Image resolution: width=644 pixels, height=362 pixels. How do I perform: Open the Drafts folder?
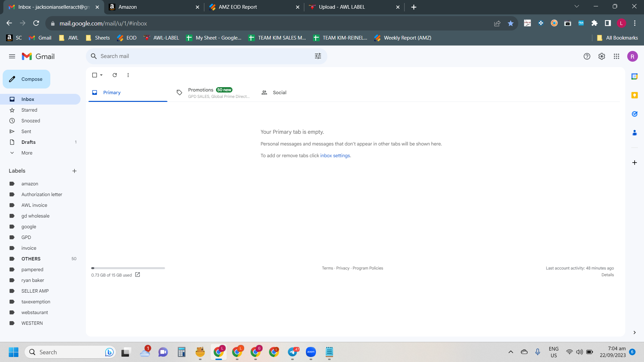(40, 142)
